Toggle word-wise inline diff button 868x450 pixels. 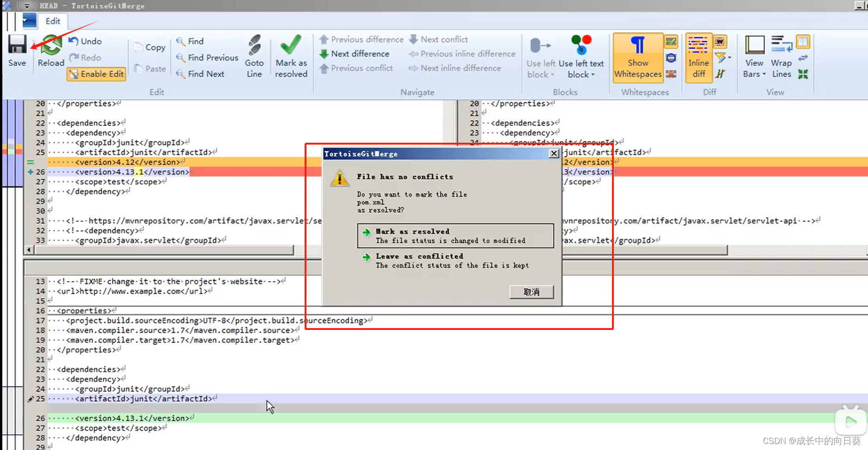(720, 42)
